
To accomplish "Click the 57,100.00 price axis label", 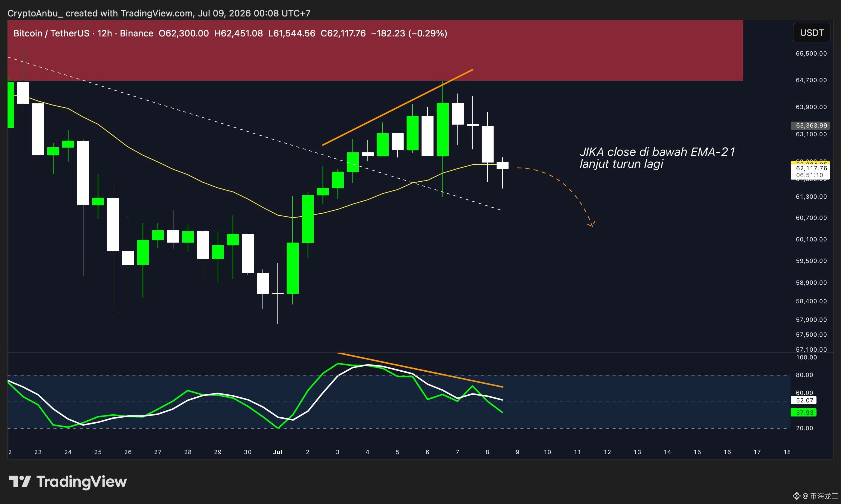I will [x=811, y=350].
